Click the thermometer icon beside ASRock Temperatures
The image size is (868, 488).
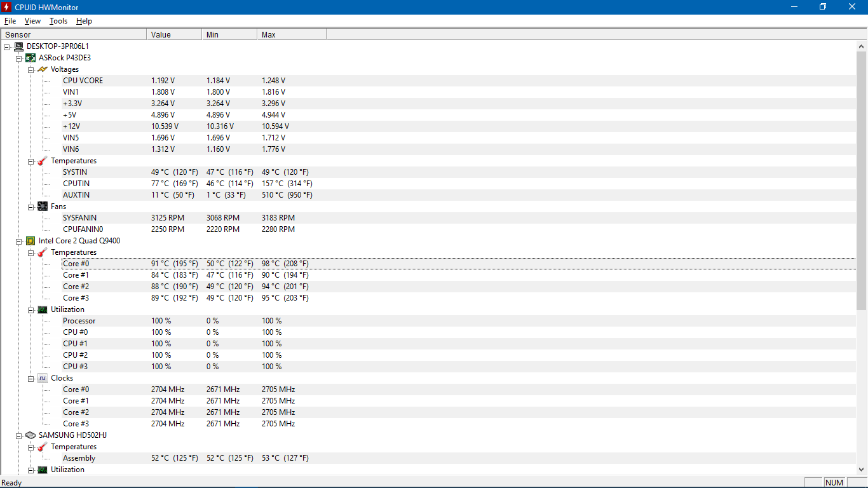tap(43, 161)
